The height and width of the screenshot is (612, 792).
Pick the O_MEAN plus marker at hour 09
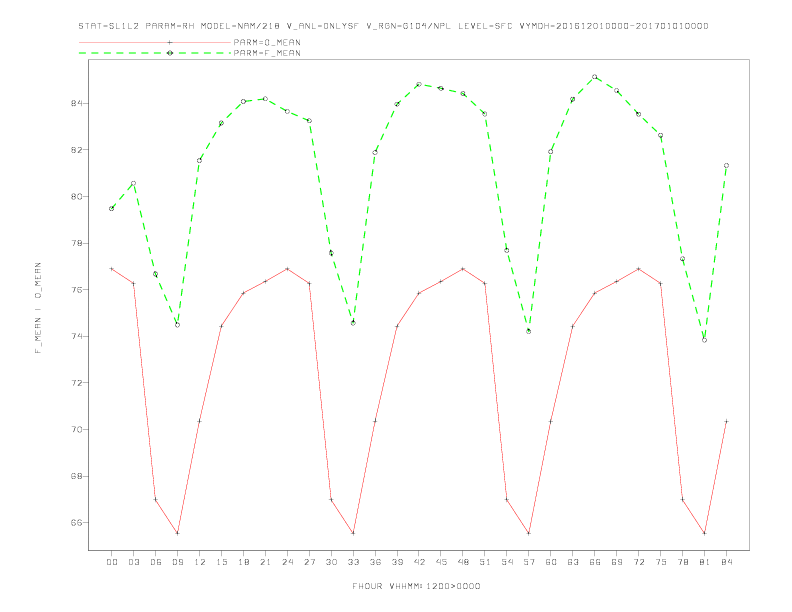177,533
